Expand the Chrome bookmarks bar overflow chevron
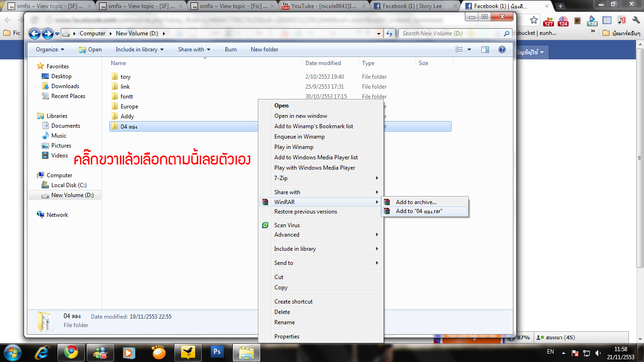The image size is (644, 362). point(593,32)
